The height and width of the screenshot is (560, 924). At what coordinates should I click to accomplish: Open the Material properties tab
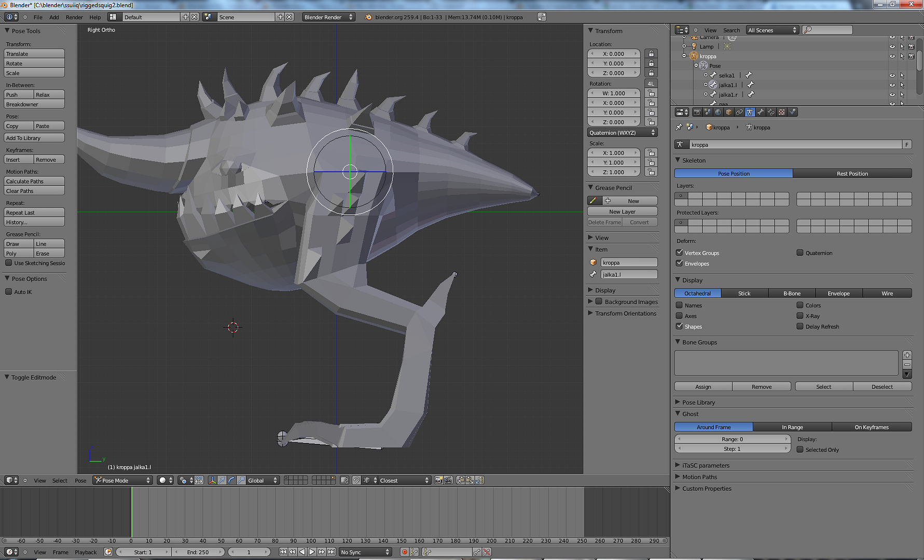coord(780,112)
